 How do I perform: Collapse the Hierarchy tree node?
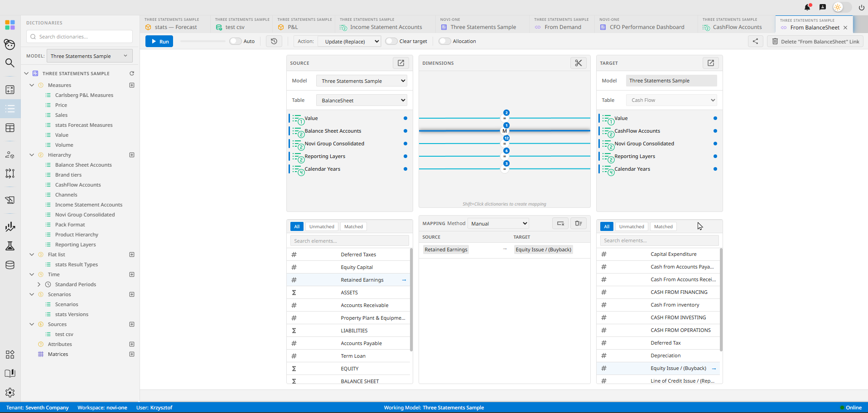32,155
